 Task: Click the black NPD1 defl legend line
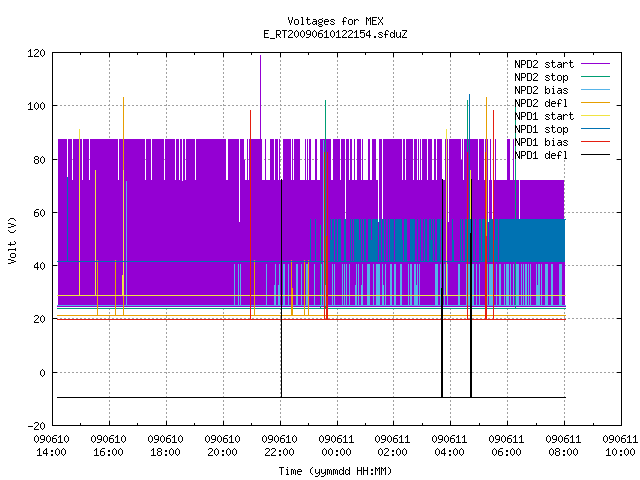pyautogui.click(x=595, y=155)
